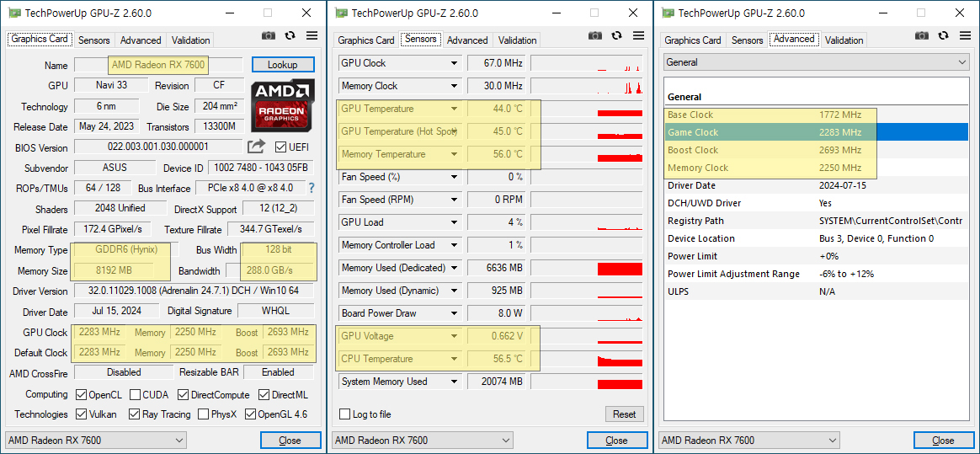The width and height of the screenshot is (980, 454).
Task: Open the Fan Speed (RPM) sensor dropdown
Action: 455,200
